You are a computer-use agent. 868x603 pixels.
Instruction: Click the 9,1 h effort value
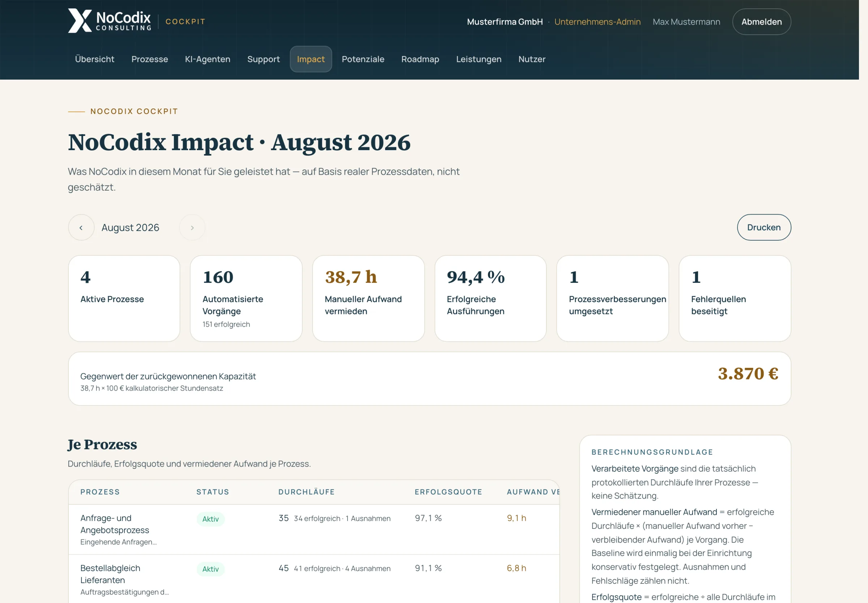pos(516,518)
